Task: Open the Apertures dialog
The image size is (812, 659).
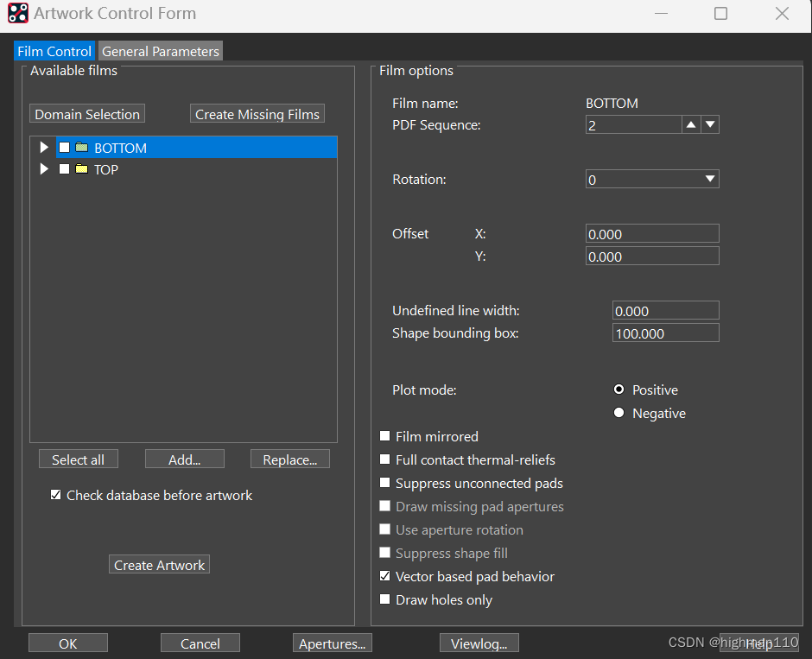Action: tap(333, 643)
